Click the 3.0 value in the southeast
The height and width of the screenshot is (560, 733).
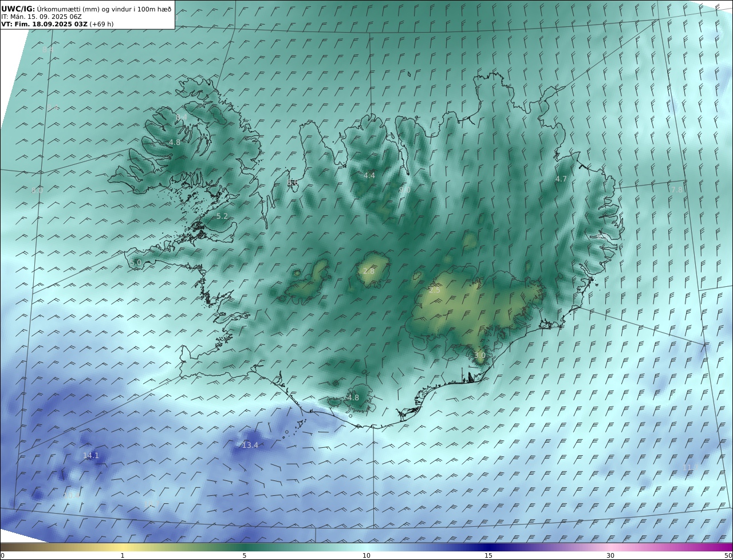[x=480, y=355]
